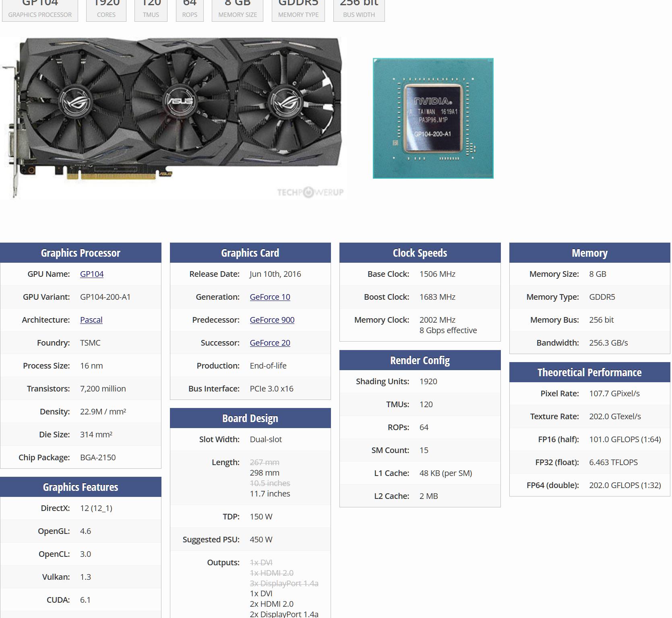Select the 256.3 GB/s bandwidth value
The image size is (672, 618).
click(608, 343)
